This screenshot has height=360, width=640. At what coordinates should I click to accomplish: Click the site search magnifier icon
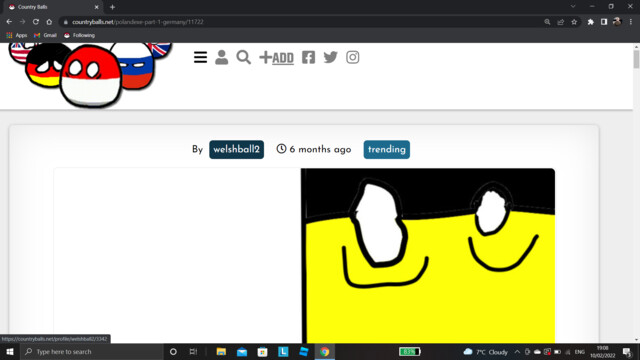[243, 57]
